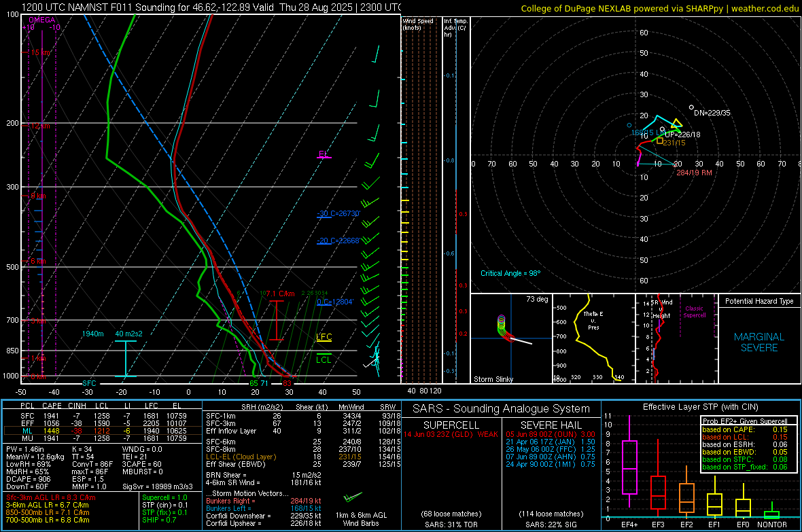Click the 'PW = 1.46in' value
This screenshot has height=532, width=802.
pyautogui.click(x=27, y=449)
